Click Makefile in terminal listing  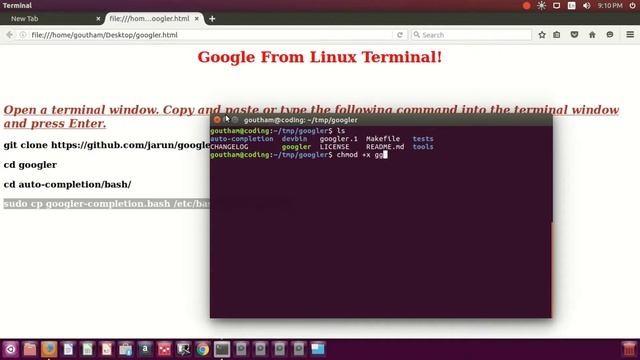coord(383,139)
